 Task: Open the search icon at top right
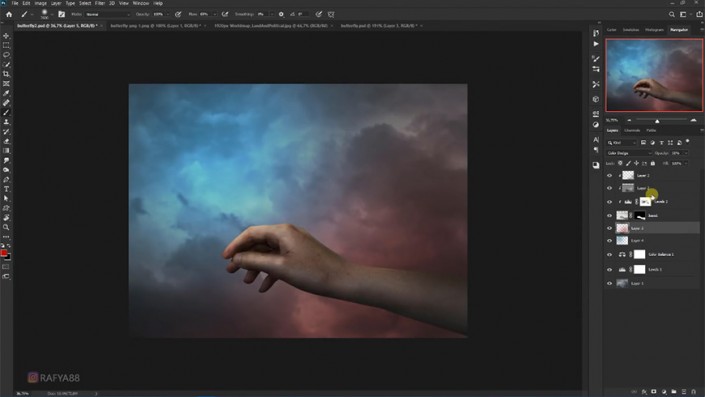pos(672,14)
